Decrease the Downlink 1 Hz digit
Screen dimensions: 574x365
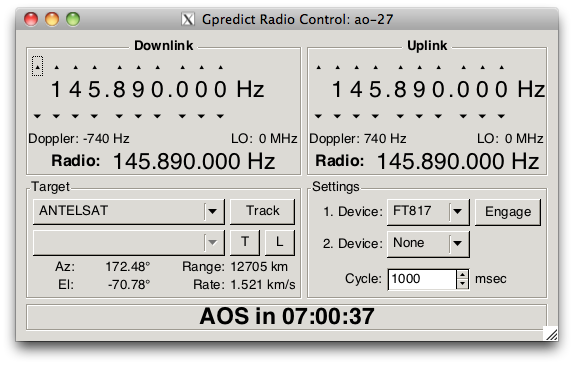(x=220, y=116)
